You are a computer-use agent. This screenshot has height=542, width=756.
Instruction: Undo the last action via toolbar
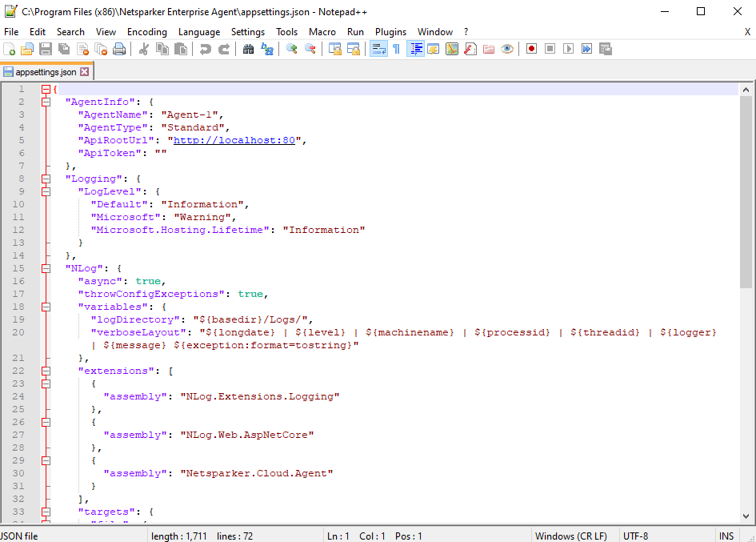tap(206, 49)
